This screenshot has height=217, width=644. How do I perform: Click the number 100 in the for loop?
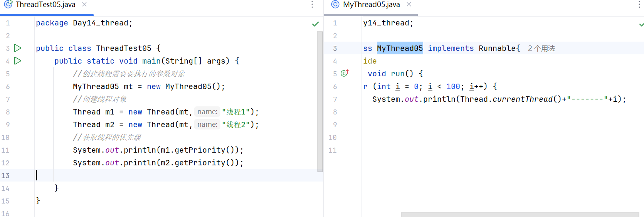point(453,86)
